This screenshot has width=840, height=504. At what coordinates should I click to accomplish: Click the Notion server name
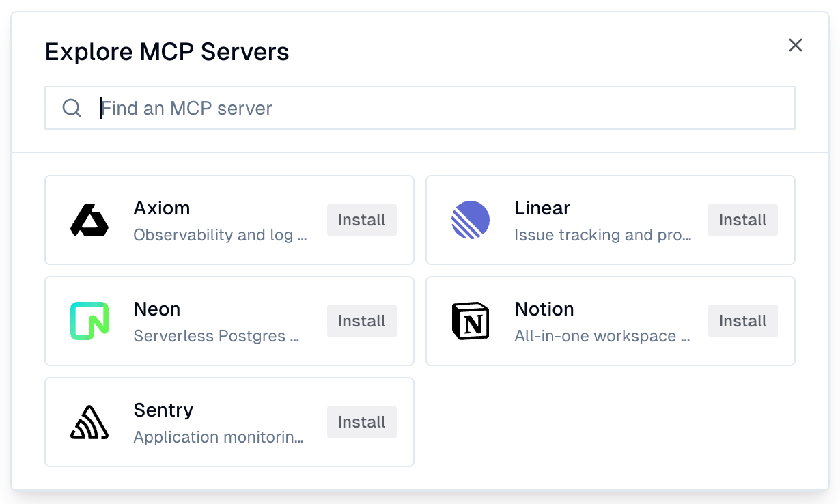pyautogui.click(x=544, y=309)
